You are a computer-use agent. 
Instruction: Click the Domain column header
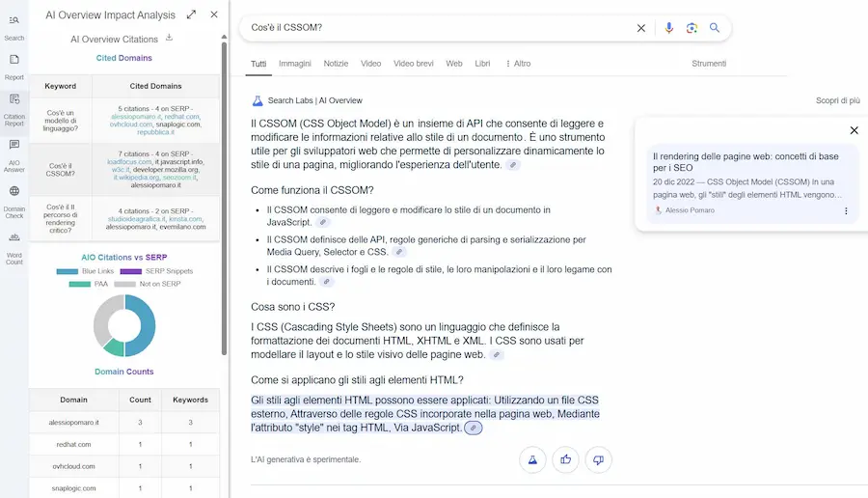pos(73,400)
